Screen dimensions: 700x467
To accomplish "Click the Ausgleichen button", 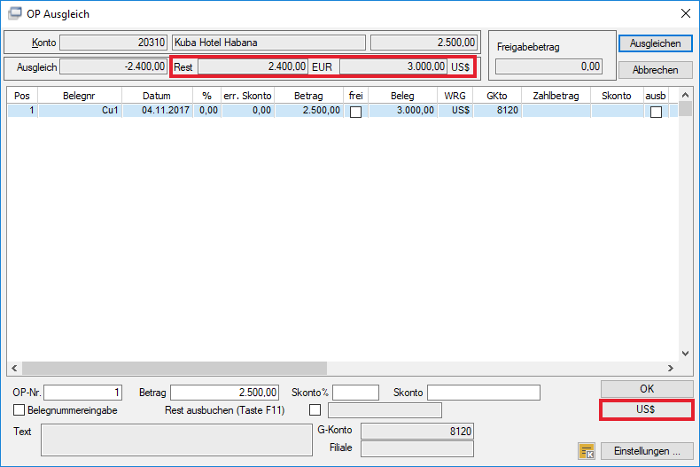I will tap(655, 43).
